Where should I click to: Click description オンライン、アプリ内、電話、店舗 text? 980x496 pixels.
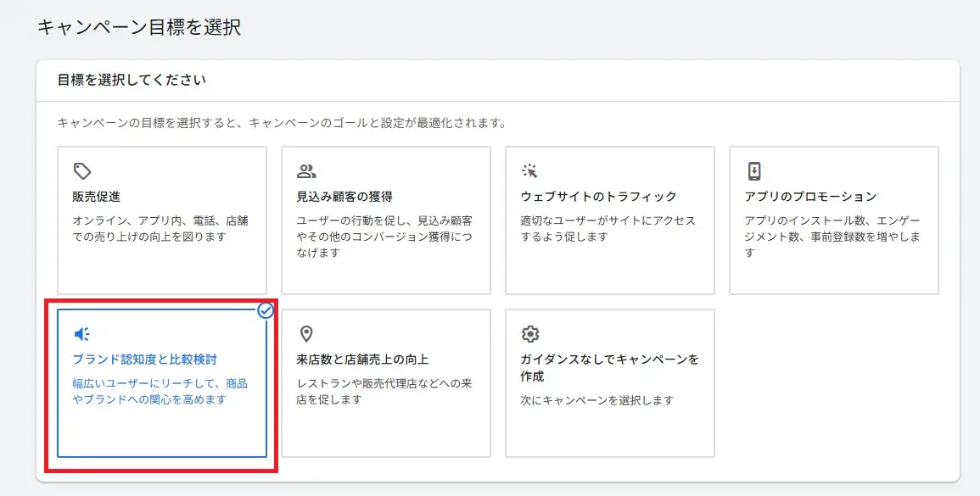coord(160,229)
